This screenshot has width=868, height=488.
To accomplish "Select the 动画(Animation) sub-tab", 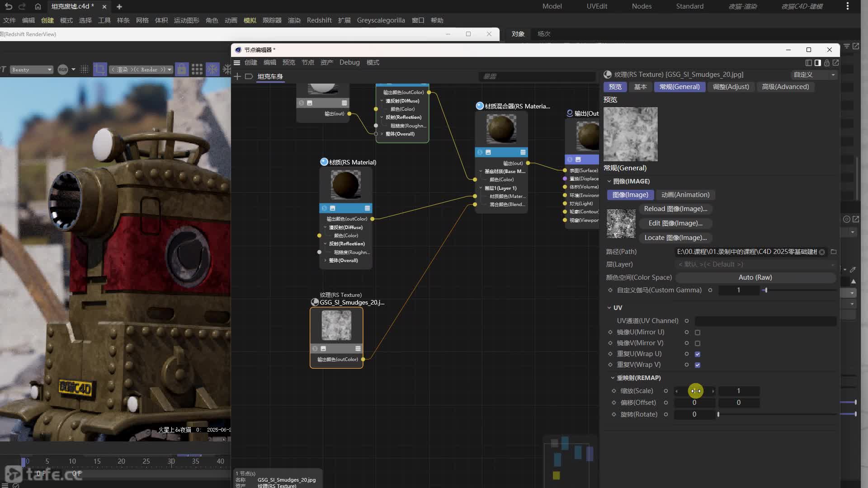I will pos(685,195).
